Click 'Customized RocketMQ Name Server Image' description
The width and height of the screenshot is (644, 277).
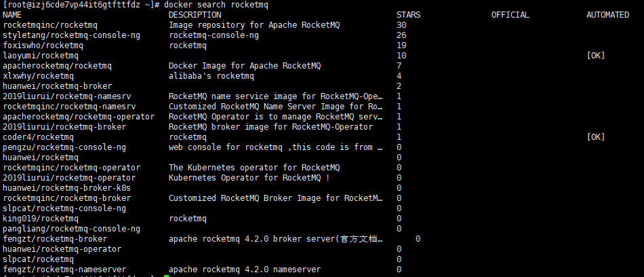click(276, 107)
